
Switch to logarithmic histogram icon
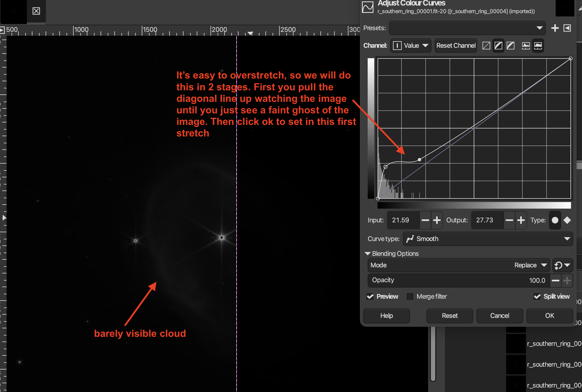pyautogui.click(x=538, y=46)
